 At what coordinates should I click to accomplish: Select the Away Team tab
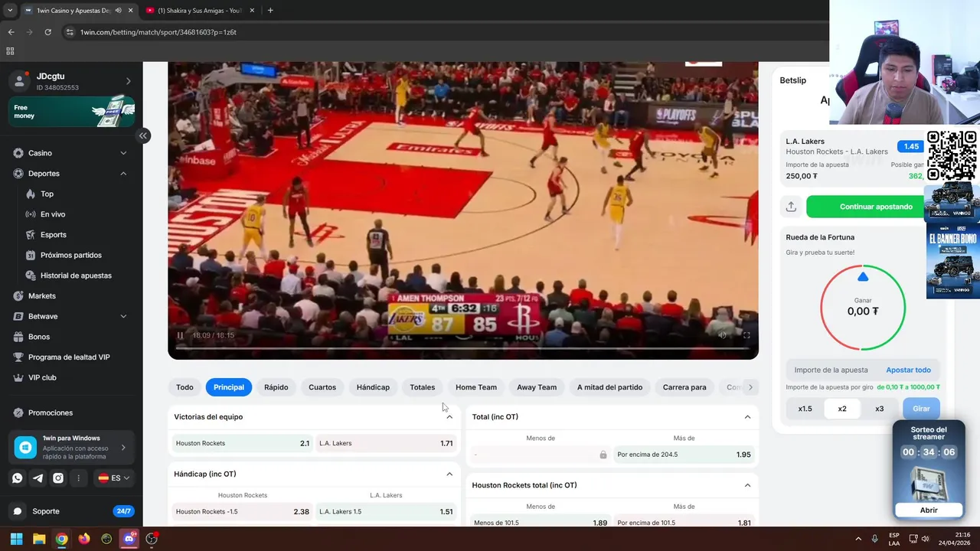coord(537,387)
